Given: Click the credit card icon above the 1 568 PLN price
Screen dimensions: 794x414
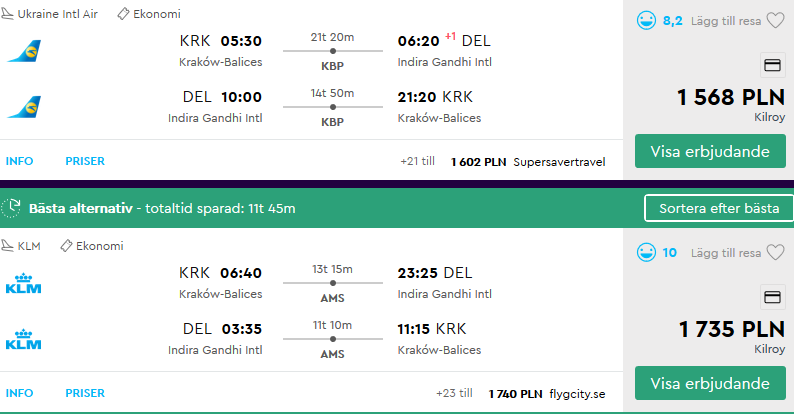Looking at the screenshot, I should tap(772, 65).
